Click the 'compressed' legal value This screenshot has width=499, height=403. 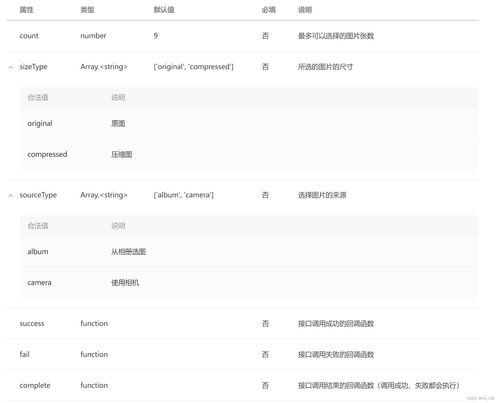coord(47,154)
